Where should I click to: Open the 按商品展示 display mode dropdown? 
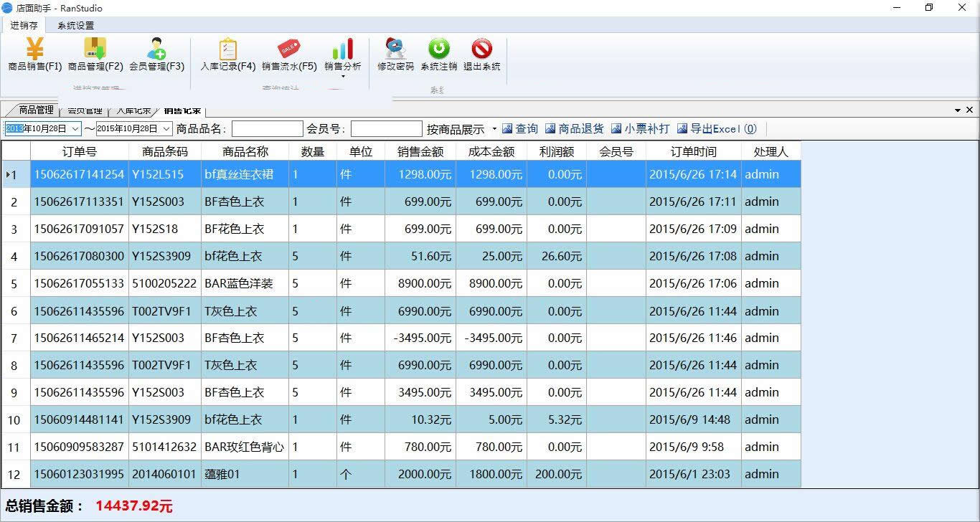click(x=462, y=129)
